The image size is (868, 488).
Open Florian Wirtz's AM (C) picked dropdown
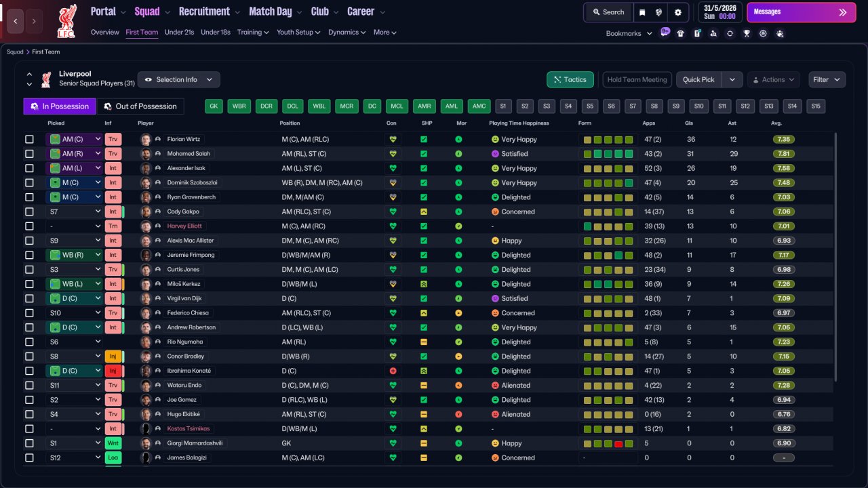tap(75, 139)
